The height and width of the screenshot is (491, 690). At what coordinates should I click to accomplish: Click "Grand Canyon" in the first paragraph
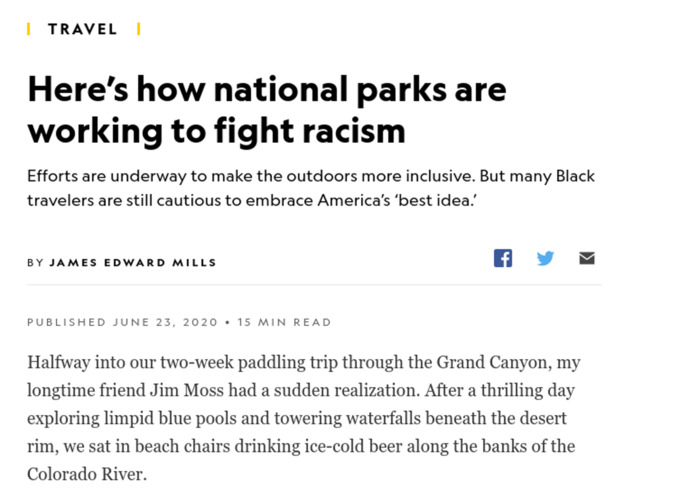click(x=492, y=363)
